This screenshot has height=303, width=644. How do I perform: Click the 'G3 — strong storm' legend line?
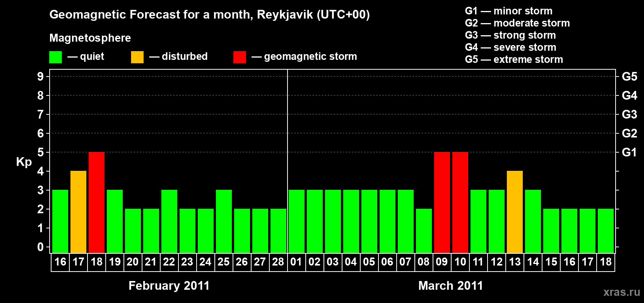tap(510, 35)
